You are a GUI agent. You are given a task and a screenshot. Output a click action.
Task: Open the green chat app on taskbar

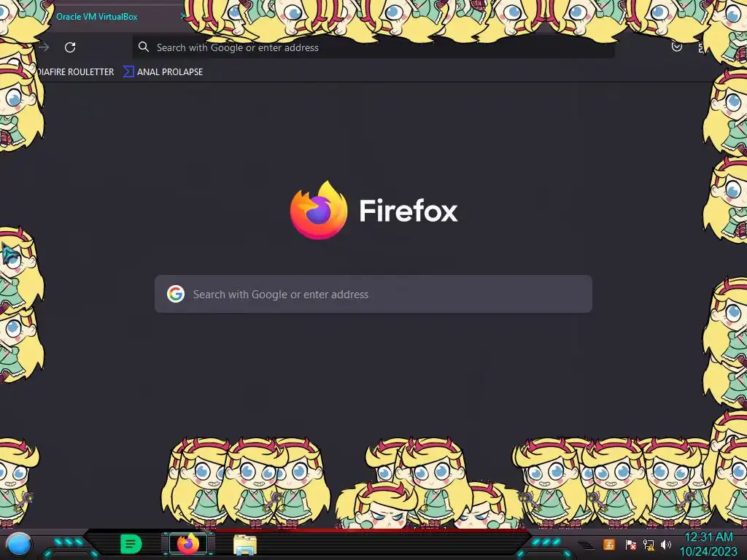click(131, 544)
